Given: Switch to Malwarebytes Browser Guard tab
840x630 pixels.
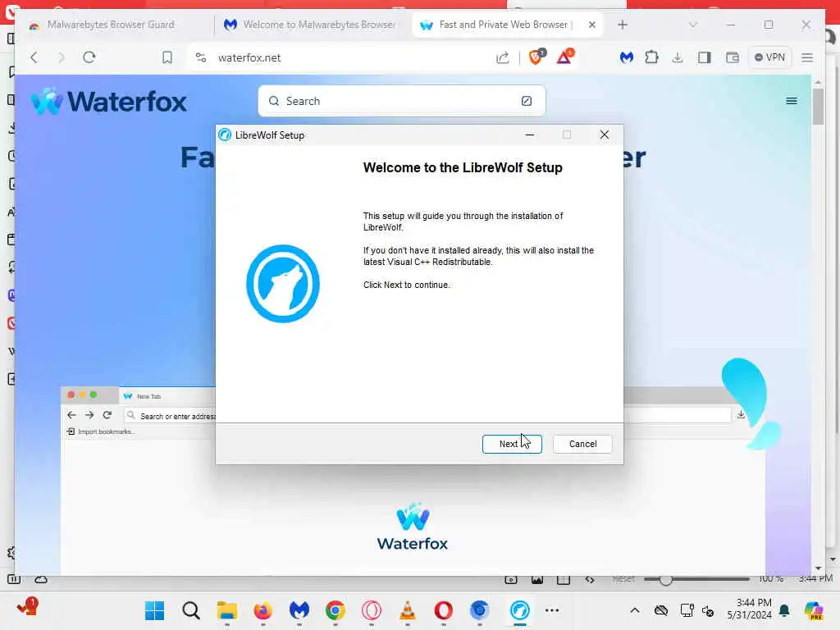Looking at the screenshot, I should tap(112, 25).
